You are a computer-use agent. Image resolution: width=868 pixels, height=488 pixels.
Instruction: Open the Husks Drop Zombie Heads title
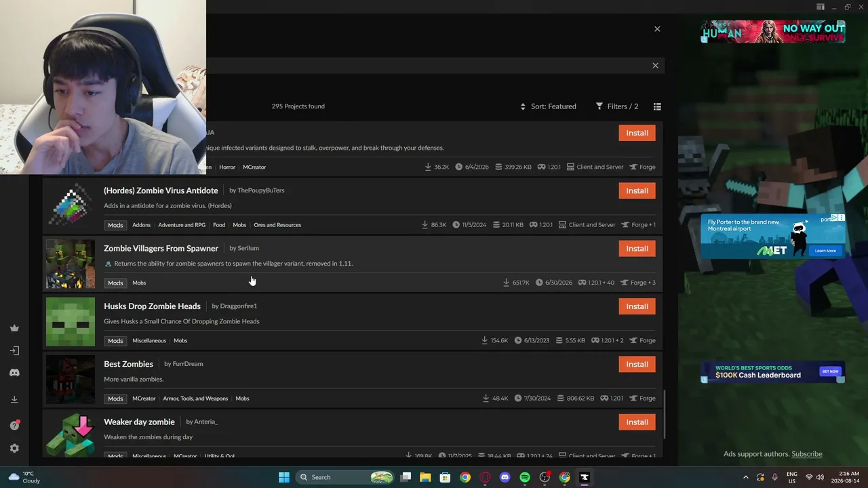coord(152,306)
